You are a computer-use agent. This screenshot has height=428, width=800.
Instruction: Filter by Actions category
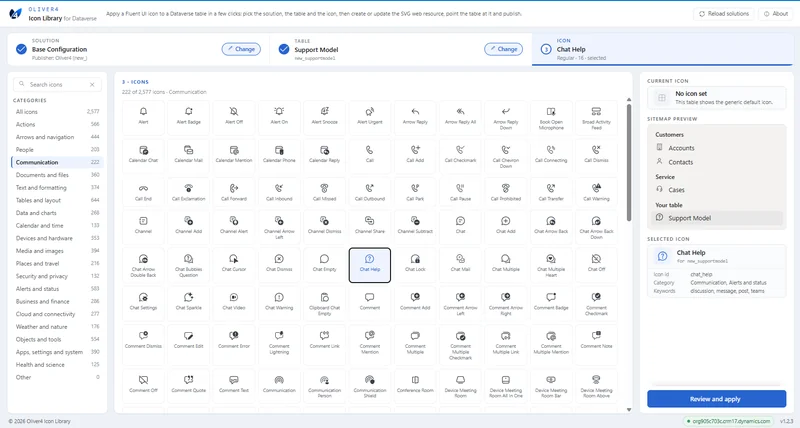(58, 124)
